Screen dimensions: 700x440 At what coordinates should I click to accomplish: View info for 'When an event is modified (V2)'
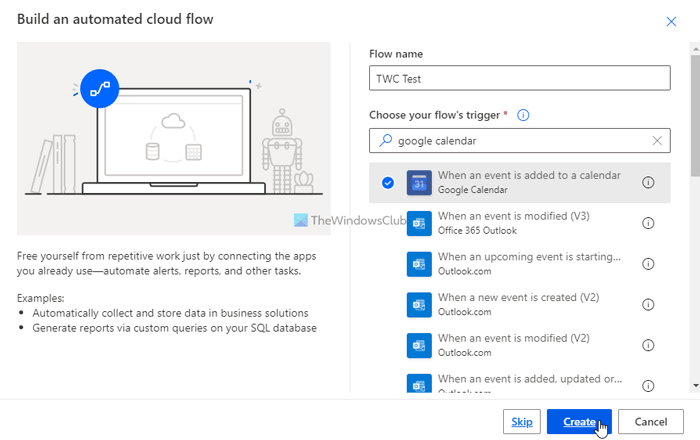coord(648,345)
